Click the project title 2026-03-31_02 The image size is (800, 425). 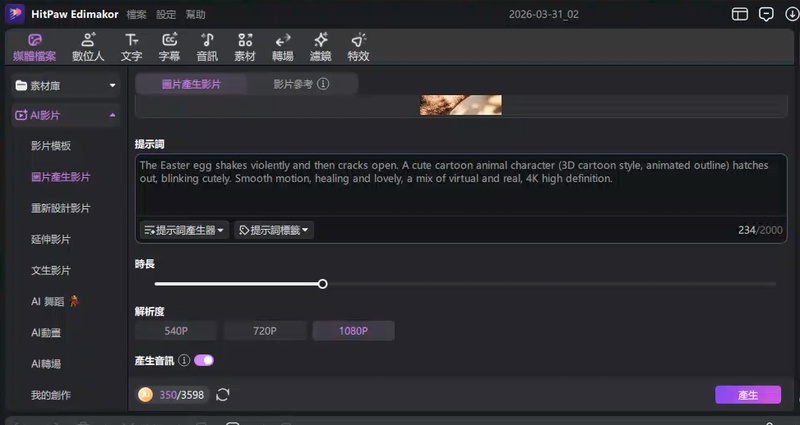coord(544,14)
